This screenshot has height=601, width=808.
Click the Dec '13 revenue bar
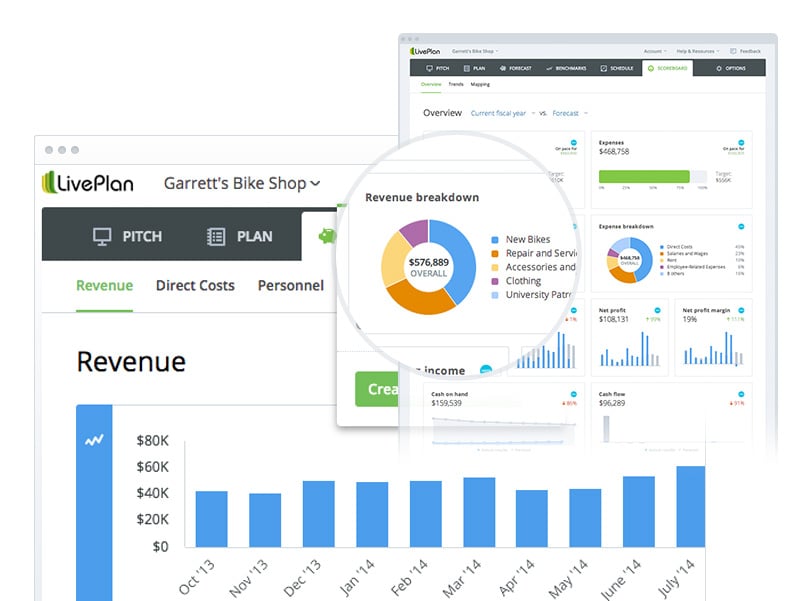tap(318, 514)
